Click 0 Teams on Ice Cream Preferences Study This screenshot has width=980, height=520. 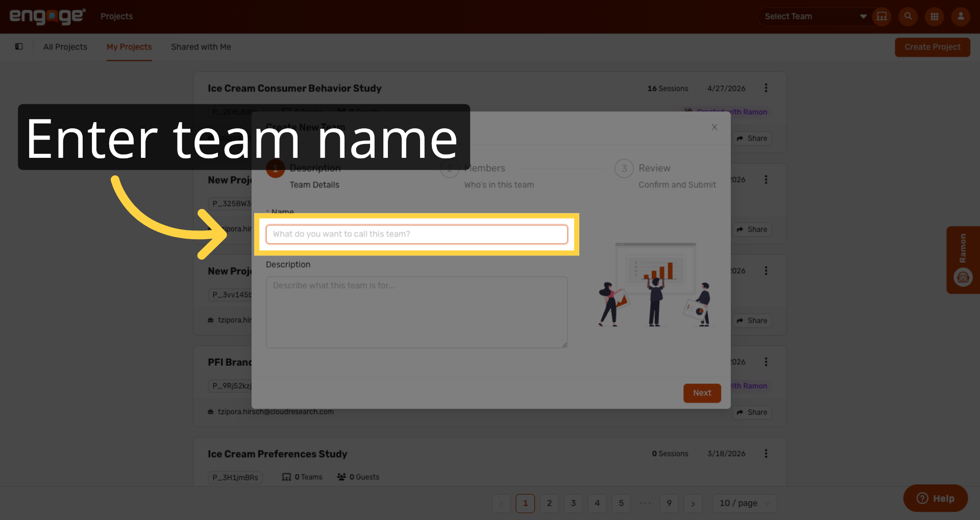coord(302,477)
